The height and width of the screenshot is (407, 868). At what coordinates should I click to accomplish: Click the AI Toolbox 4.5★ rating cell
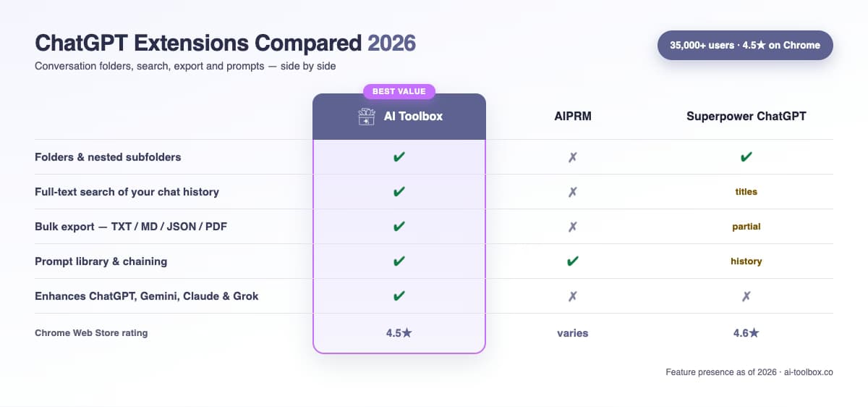click(399, 333)
